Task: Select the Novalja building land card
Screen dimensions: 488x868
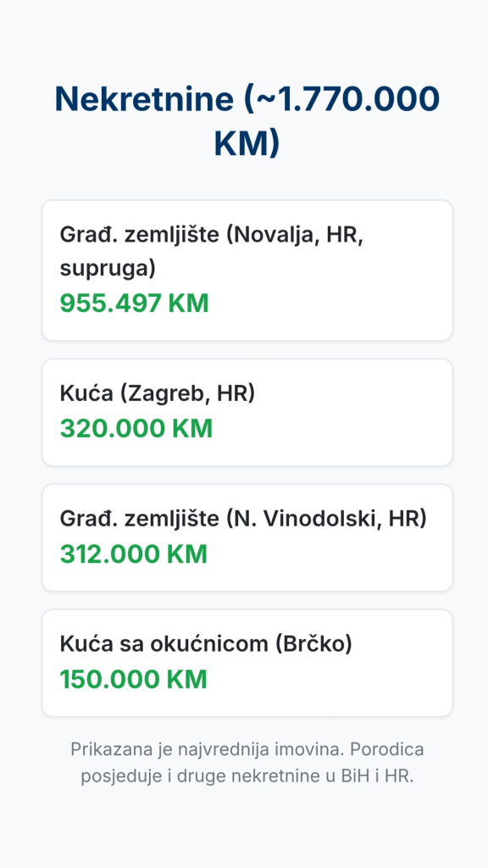Action: tap(247, 270)
